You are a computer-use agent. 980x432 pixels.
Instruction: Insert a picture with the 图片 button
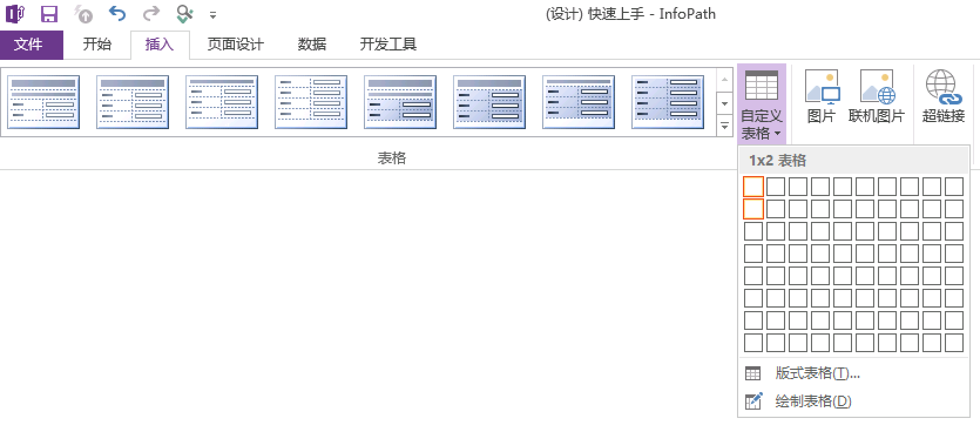click(x=822, y=97)
